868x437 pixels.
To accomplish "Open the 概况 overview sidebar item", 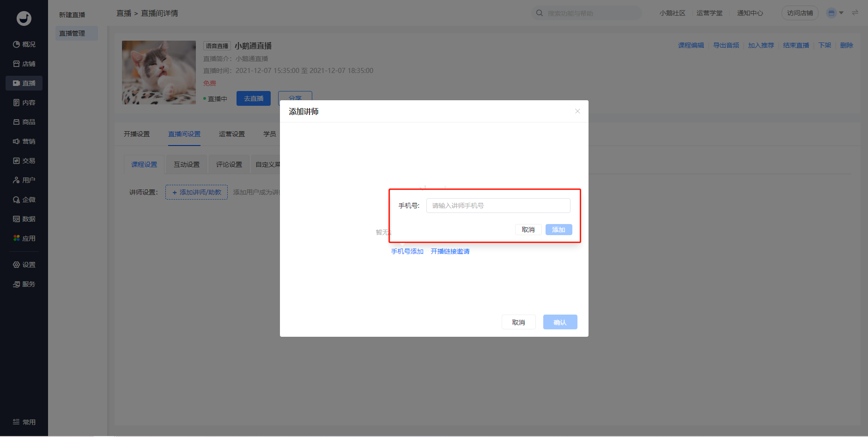I will coord(24,44).
